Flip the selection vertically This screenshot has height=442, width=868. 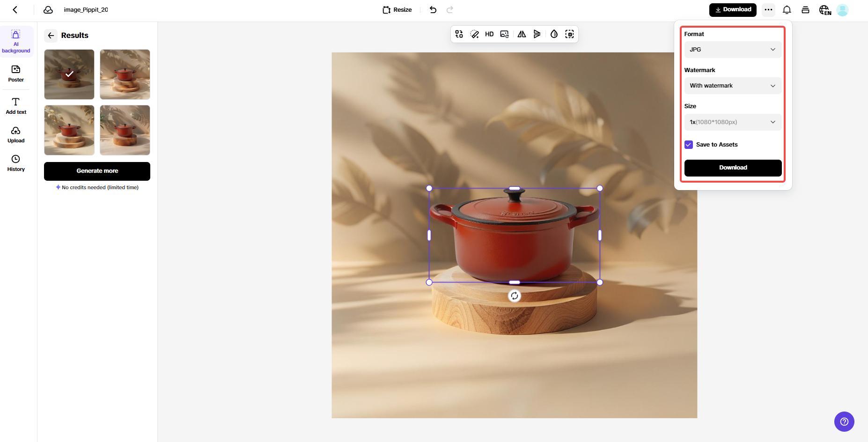click(537, 34)
